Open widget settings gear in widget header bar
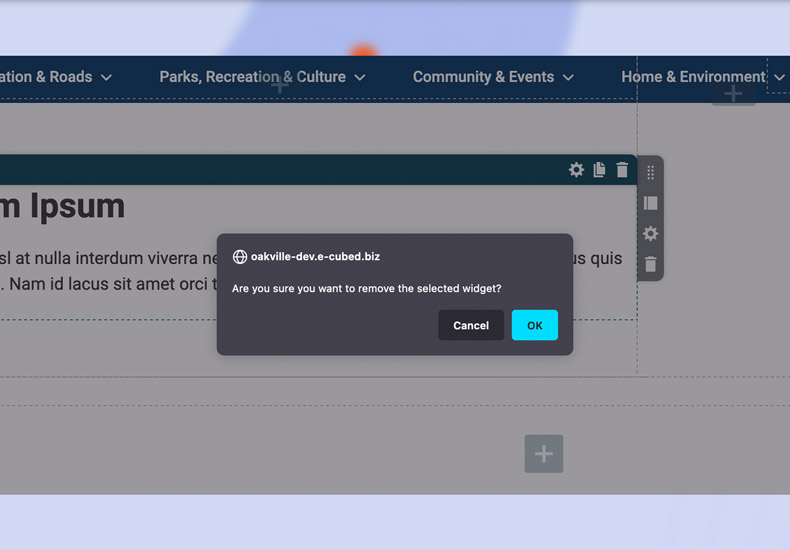This screenshot has height=550, width=790. pos(576,170)
